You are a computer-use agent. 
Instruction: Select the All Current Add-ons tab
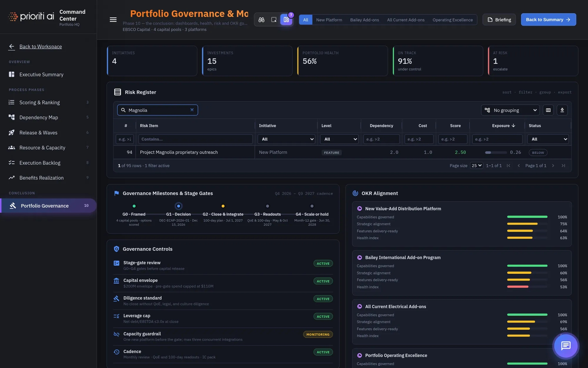pyautogui.click(x=406, y=20)
